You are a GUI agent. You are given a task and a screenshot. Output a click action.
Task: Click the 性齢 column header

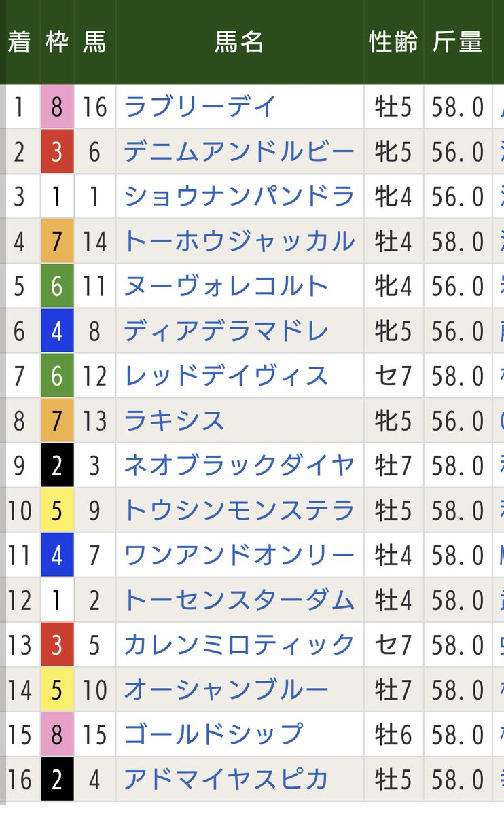[x=393, y=42]
